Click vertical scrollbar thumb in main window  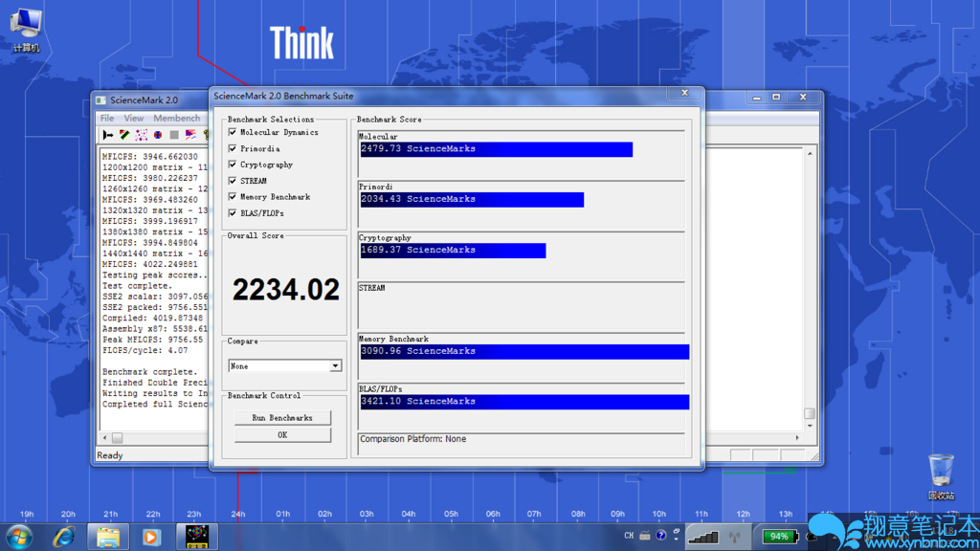point(810,413)
